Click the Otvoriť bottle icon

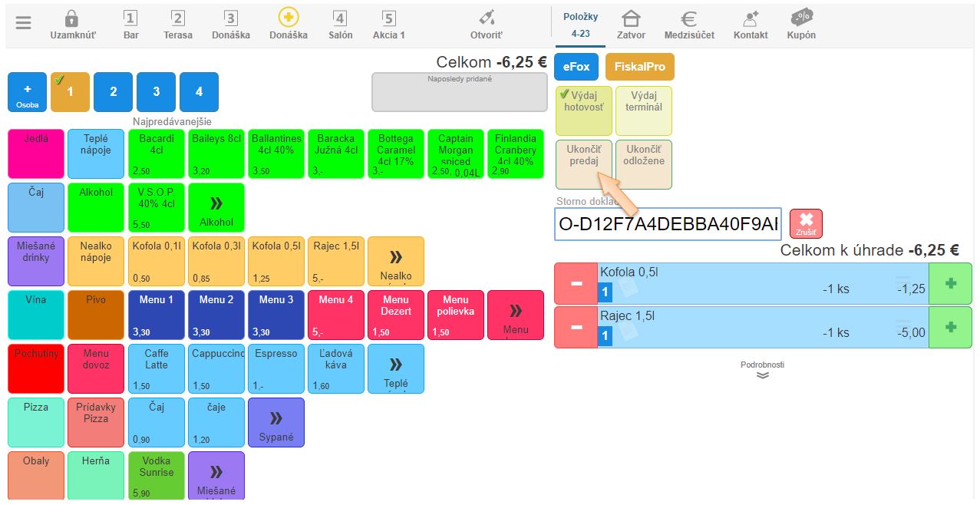pos(486,19)
